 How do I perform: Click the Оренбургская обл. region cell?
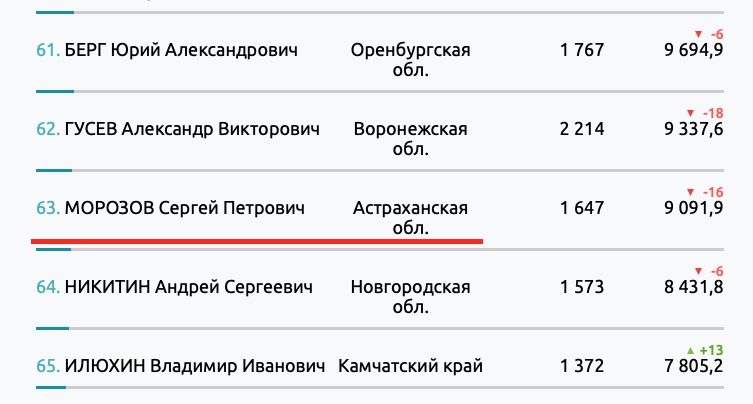click(410, 60)
